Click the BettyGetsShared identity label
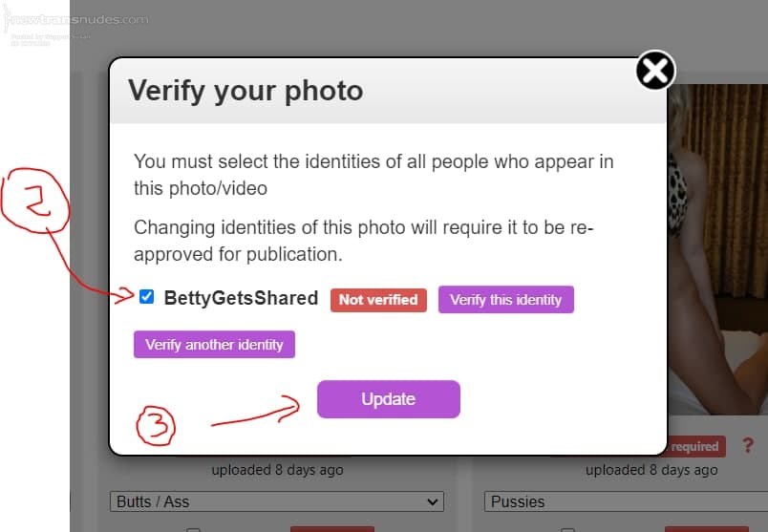The height and width of the screenshot is (532, 768). click(x=241, y=298)
